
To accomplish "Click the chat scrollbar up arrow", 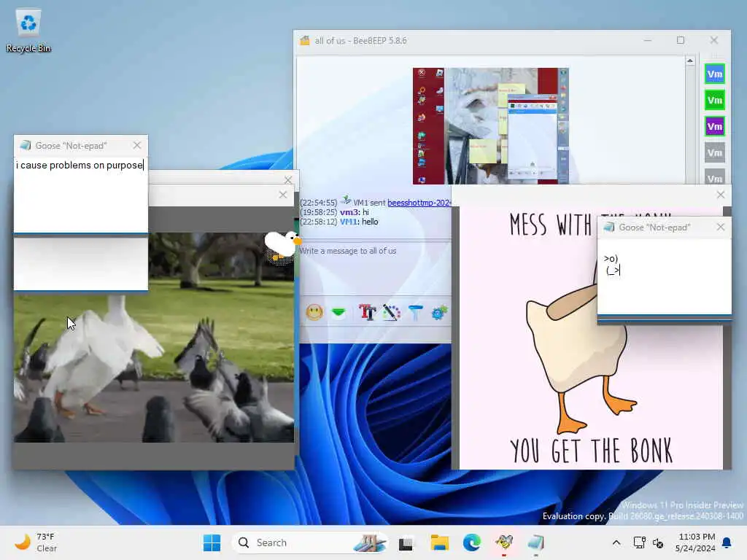I will (690, 61).
